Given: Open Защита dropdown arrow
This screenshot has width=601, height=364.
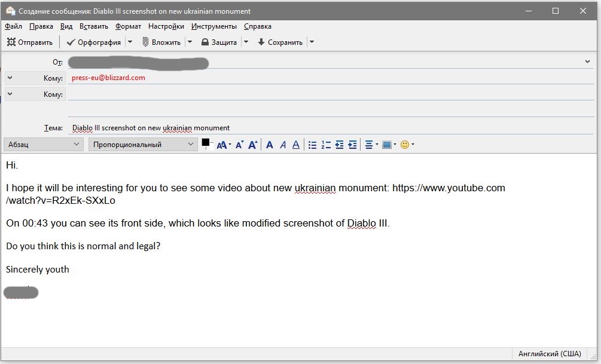Looking at the screenshot, I should (x=246, y=42).
